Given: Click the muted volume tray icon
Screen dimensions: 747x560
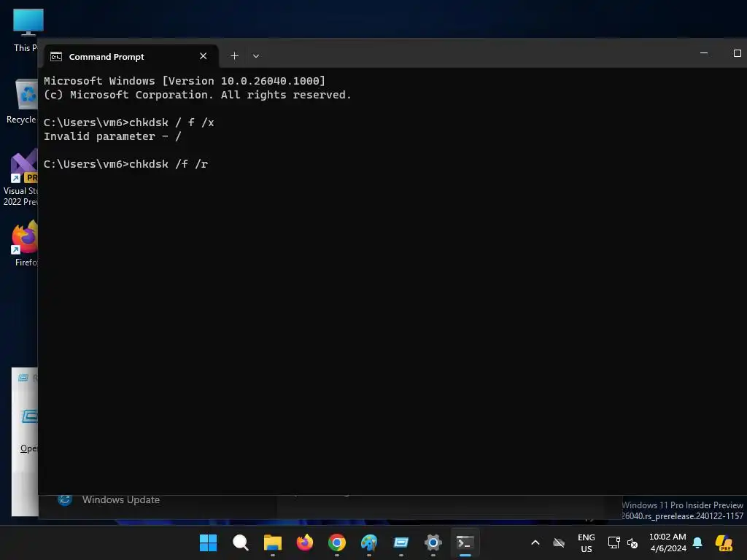Looking at the screenshot, I should [632, 542].
